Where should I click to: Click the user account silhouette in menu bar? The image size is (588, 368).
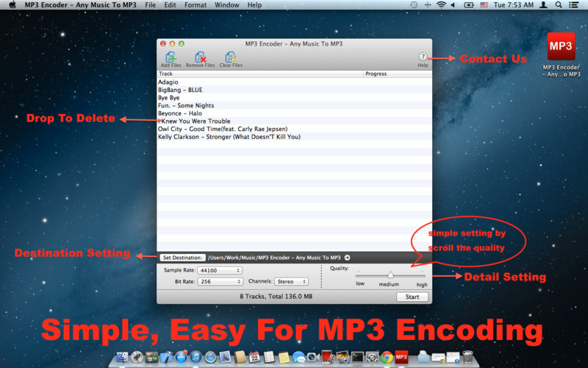click(x=543, y=5)
